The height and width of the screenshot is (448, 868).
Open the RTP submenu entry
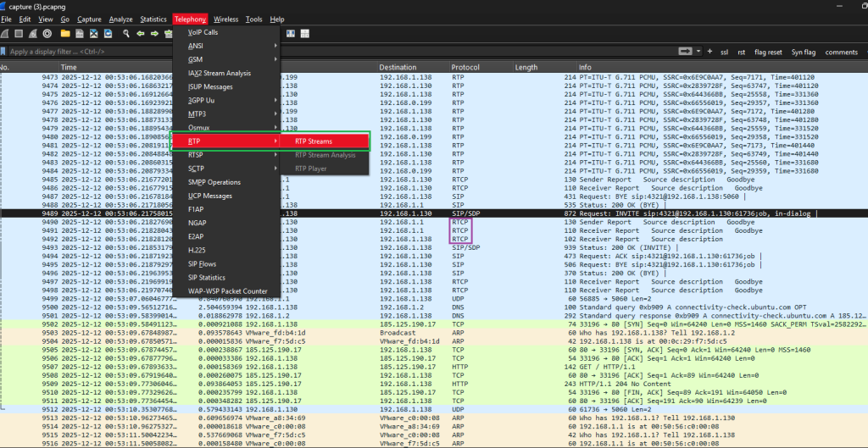pos(225,141)
